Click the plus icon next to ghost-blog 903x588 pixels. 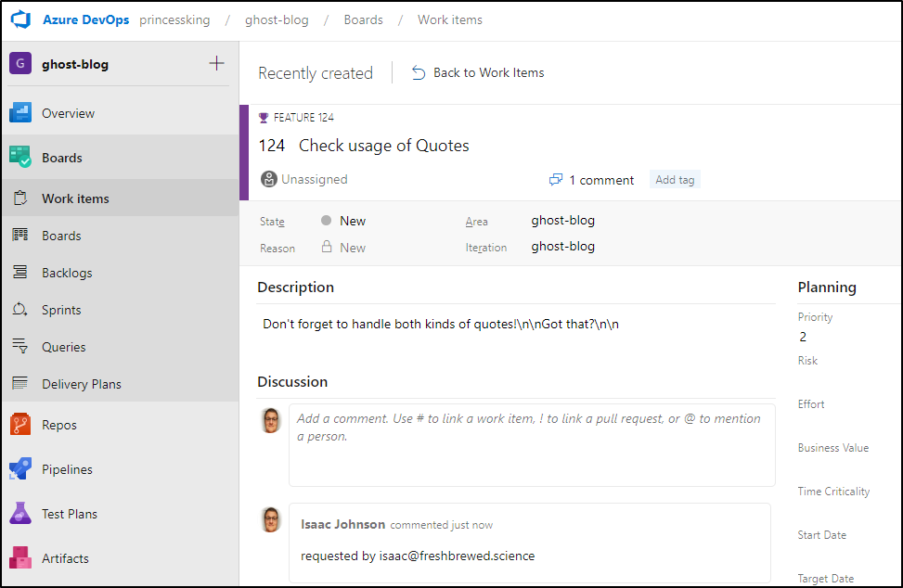click(x=216, y=63)
